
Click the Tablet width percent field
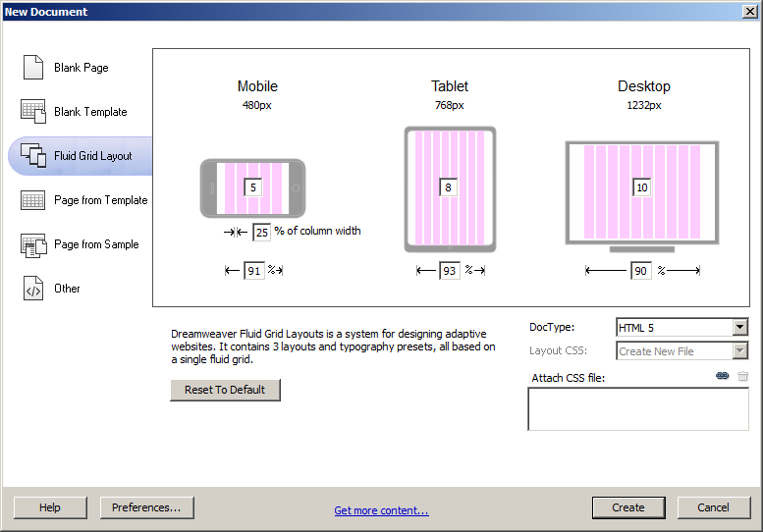point(450,271)
